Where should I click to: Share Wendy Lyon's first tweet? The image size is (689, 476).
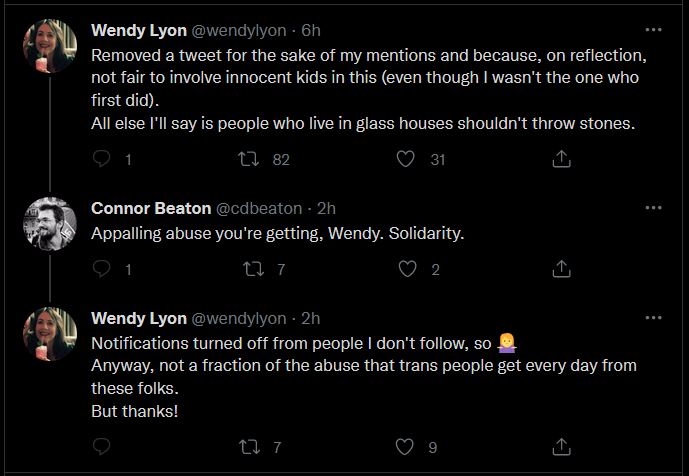[x=562, y=158]
